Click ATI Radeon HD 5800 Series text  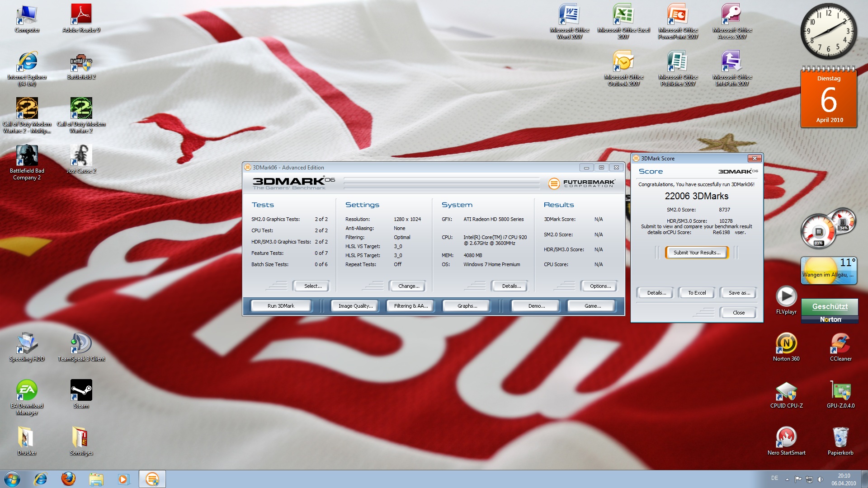(493, 219)
